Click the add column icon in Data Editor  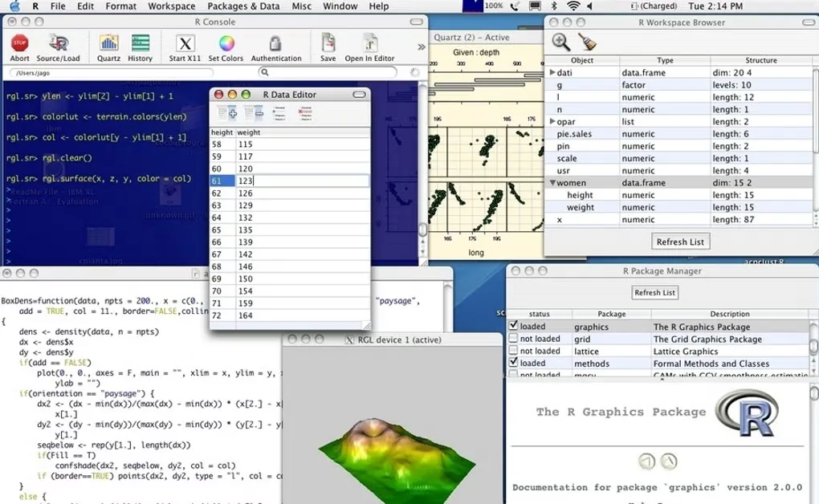227,112
